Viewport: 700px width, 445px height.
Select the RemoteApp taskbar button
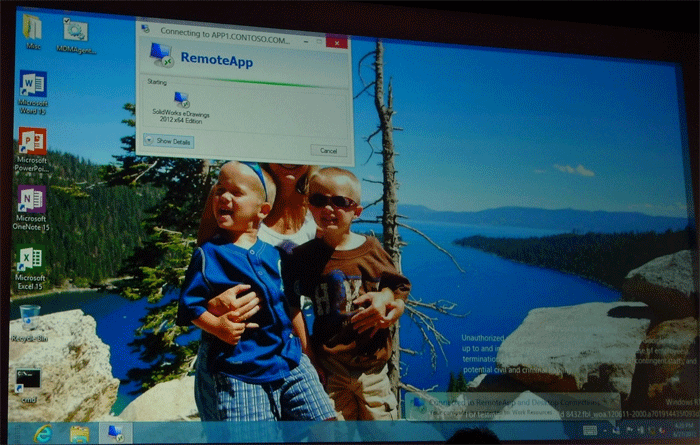[x=115, y=433]
